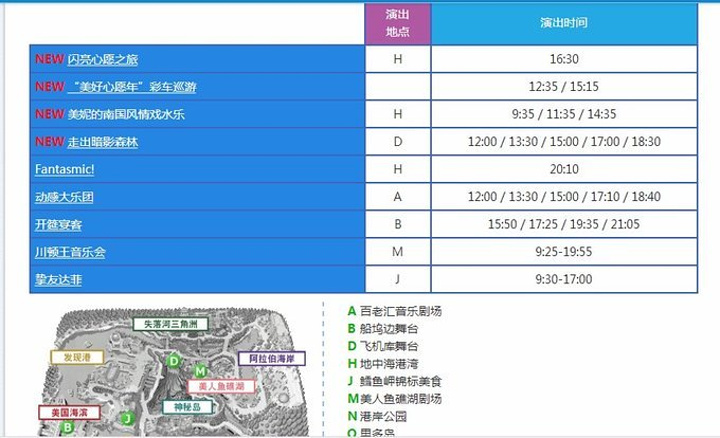Click the 演出时间 column header
The width and height of the screenshot is (720, 438).
[x=564, y=22]
